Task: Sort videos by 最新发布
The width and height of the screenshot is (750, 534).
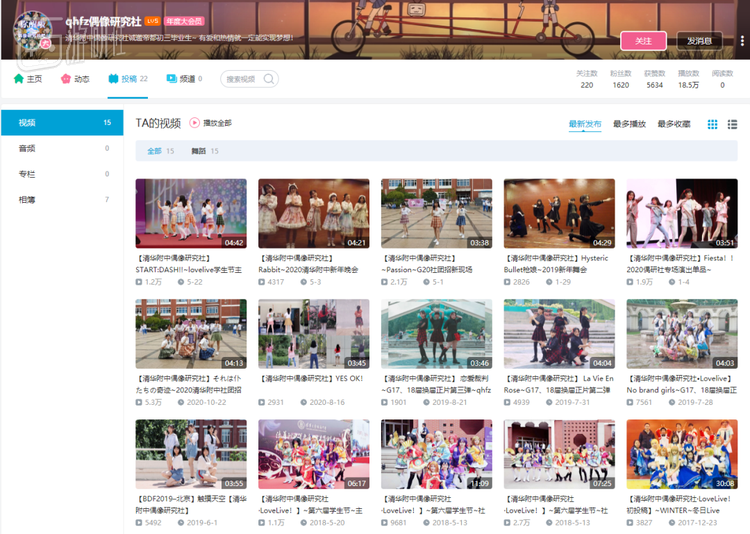Action: (585, 124)
